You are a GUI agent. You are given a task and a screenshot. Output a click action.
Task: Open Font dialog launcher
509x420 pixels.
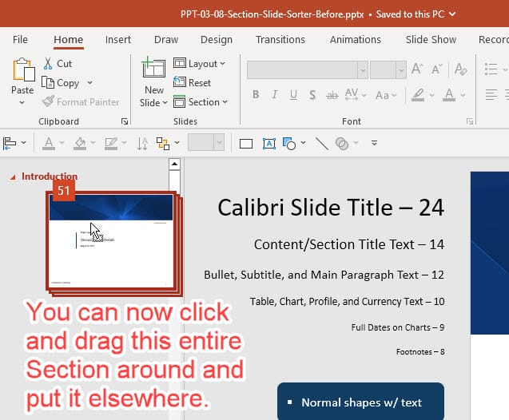coord(470,121)
